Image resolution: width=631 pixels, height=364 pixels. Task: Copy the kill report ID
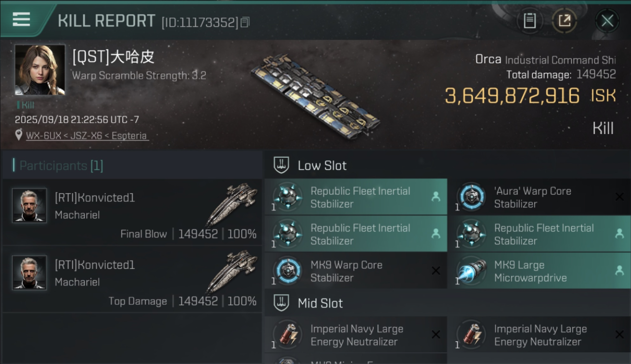click(245, 22)
